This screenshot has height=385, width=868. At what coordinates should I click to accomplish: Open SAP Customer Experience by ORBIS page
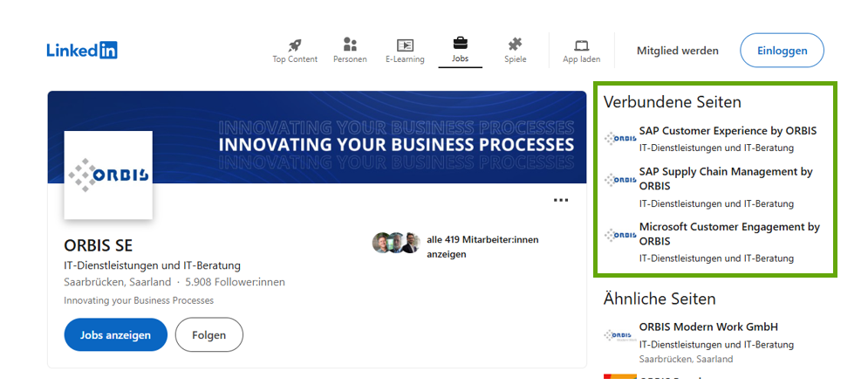[728, 131]
